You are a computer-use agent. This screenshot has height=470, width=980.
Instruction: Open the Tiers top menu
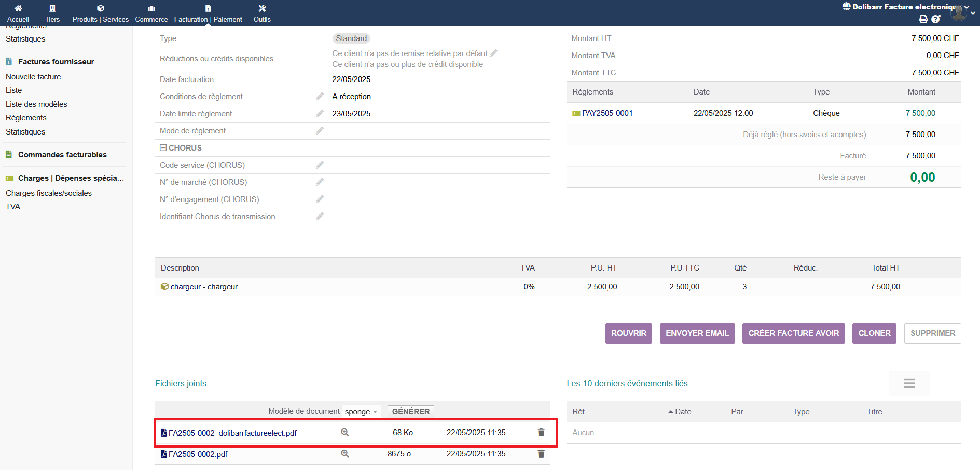[52, 14]
